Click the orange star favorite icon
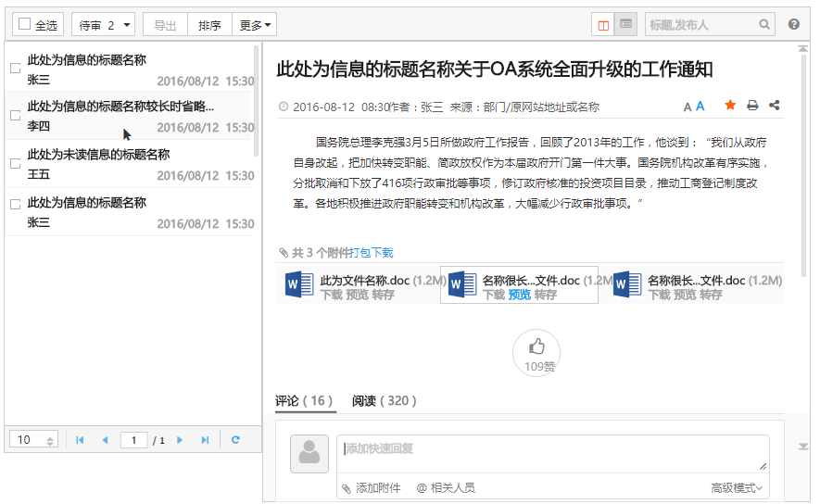The width and height of the screenshot is (820, 504). point(730,106)
